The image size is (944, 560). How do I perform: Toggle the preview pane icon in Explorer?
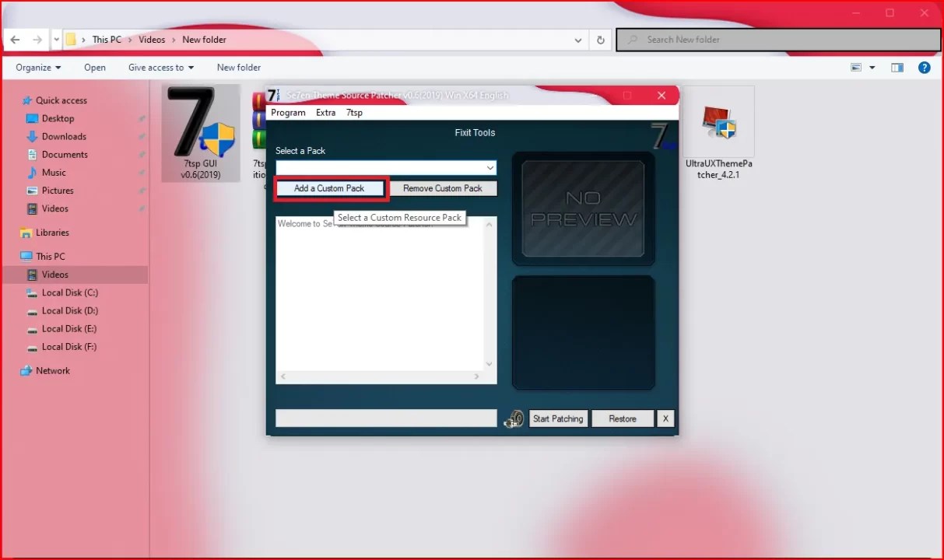coord(897,68)
